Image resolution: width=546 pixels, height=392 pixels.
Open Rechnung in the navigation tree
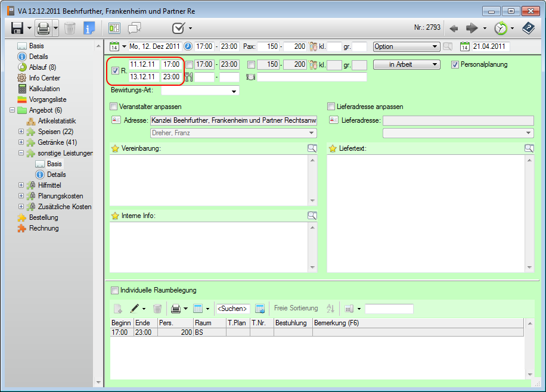pyautogui.click(x=44, y=228)
